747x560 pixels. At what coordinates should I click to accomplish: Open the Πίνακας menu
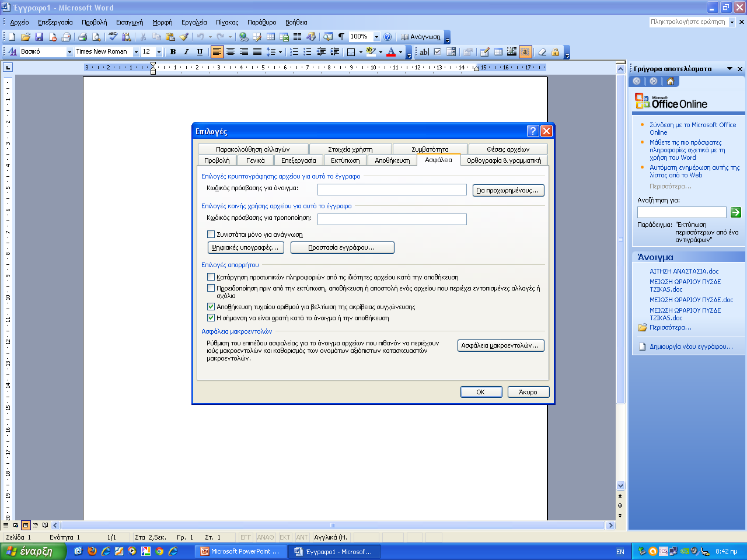[227, 22]
